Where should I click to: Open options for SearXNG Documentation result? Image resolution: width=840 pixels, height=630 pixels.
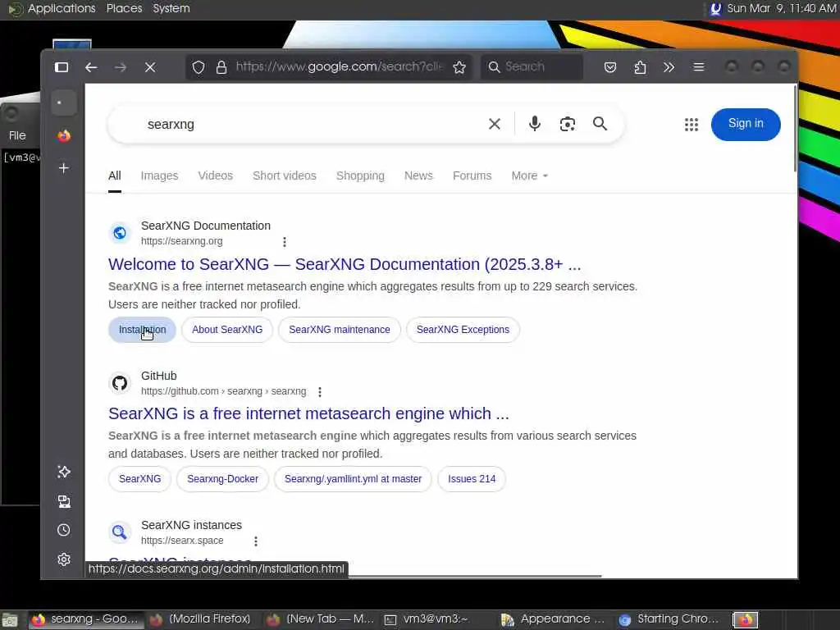coord(285,242)
